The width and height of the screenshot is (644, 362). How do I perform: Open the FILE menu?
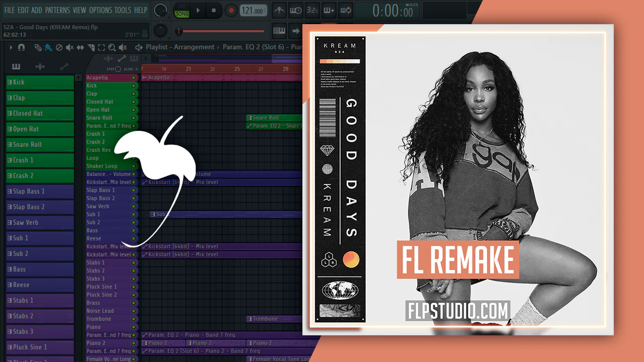[10, 10]
